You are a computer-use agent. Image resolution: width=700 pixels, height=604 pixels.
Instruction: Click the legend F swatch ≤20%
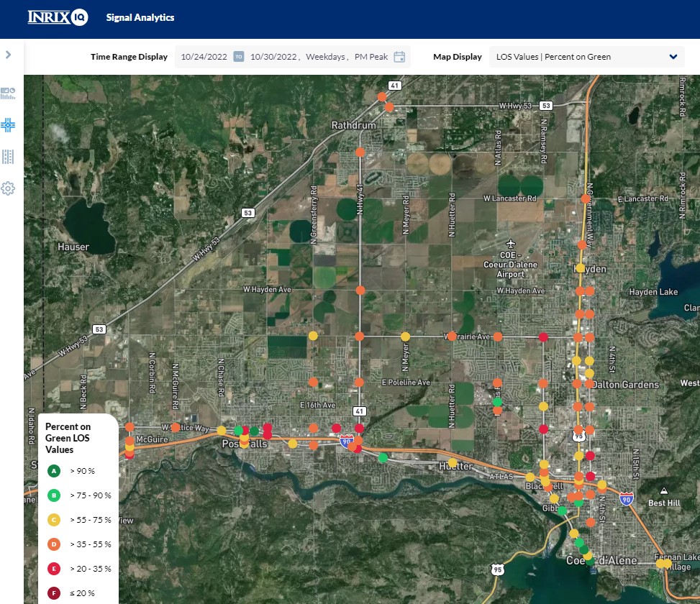[x=54, y=593]
